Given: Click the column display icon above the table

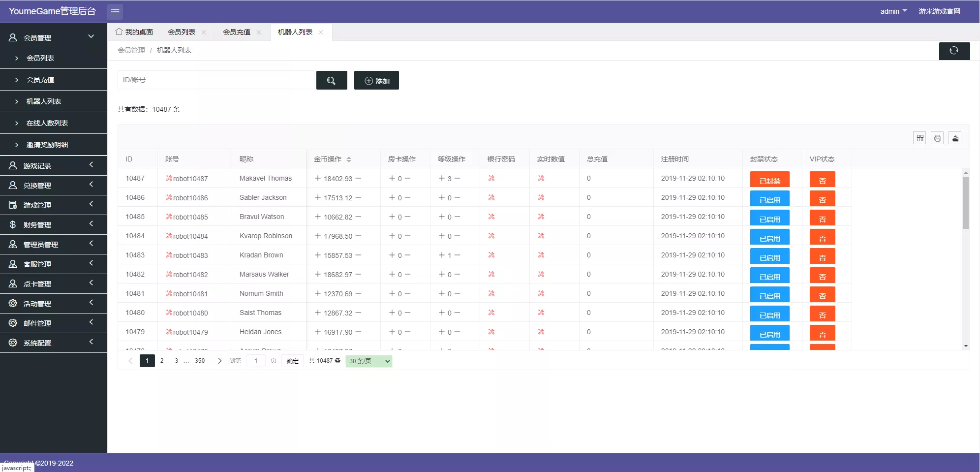Looking at the screenshot, I should pos(919,138).
